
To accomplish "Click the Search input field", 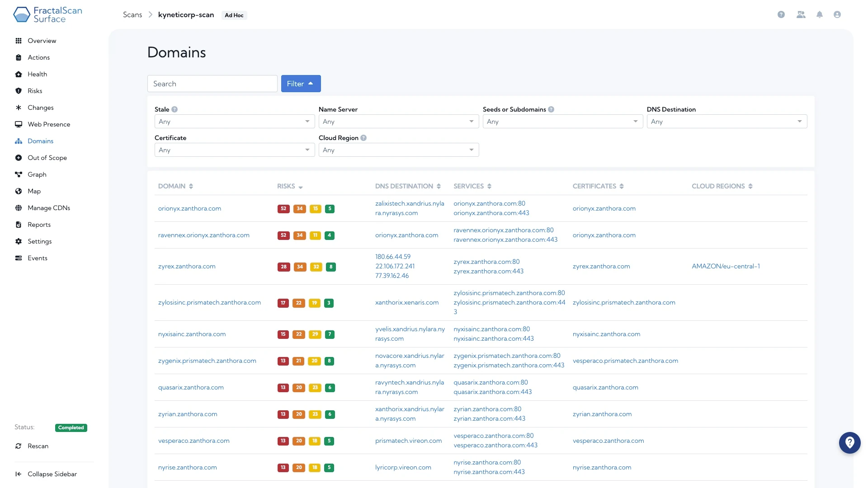I will coord(212,84).
